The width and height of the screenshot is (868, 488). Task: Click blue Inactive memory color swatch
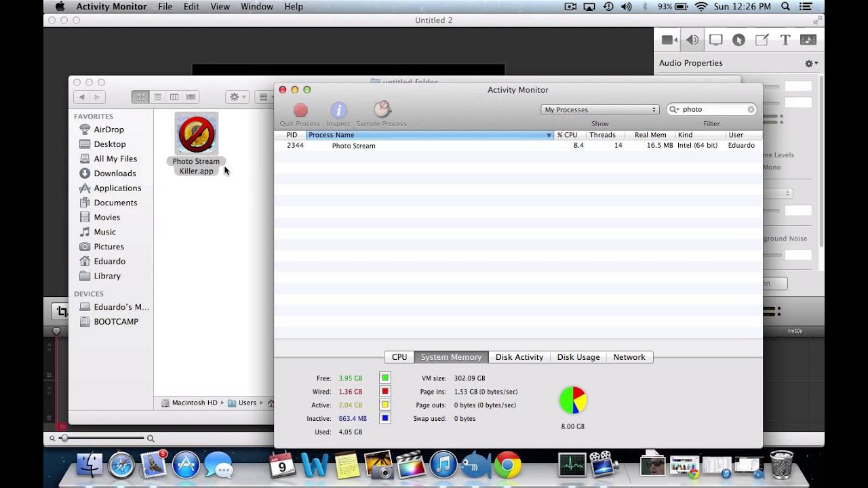pos(384,418)
